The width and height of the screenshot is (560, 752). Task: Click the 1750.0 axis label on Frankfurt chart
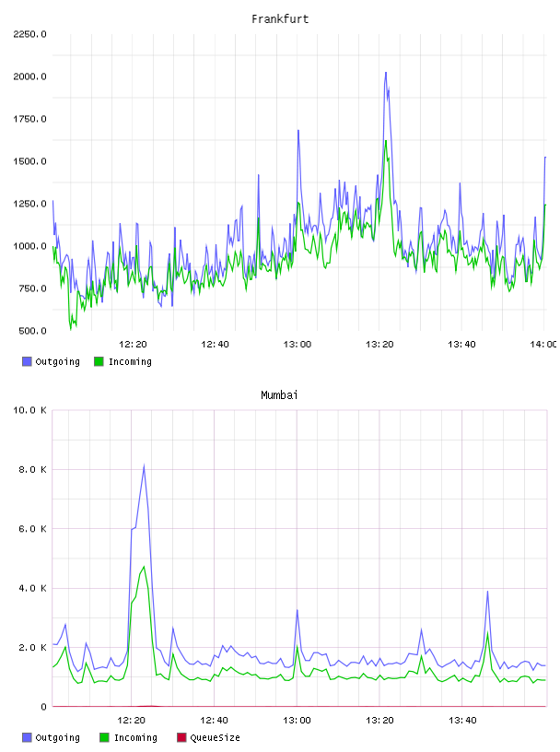[x=29, y=119]
